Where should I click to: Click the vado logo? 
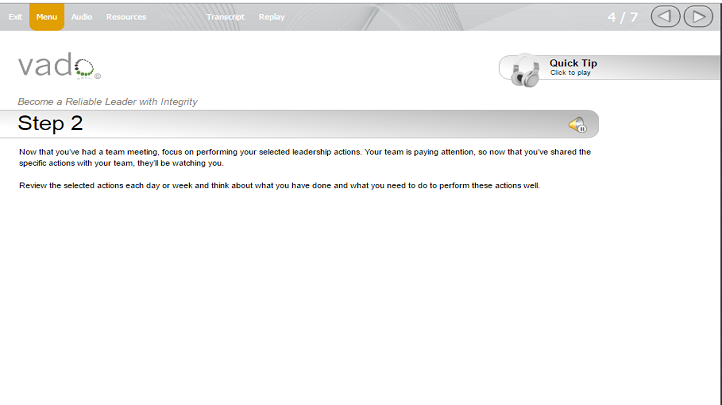59,65
